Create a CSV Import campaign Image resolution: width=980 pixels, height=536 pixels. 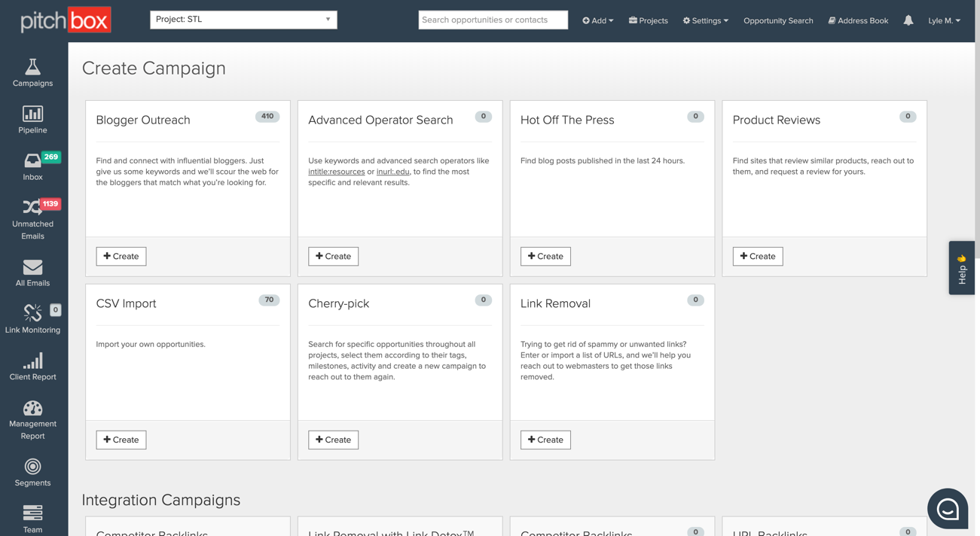121,440
